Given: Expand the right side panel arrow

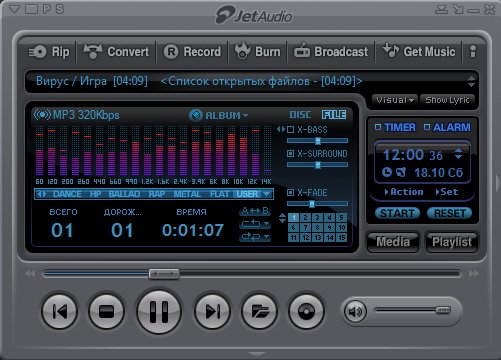Looking at the screenshot, I should tap(497, 182).
